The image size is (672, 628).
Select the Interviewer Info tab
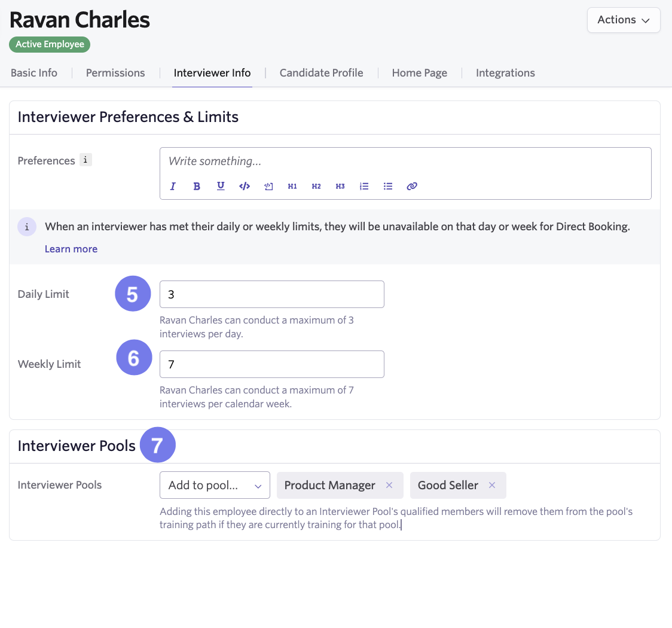click(x=212, y=73)
